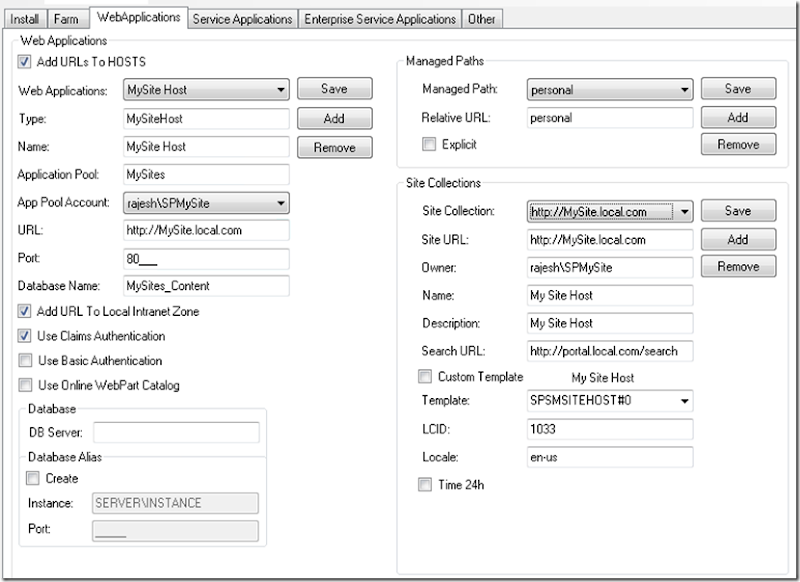Switch to the Install tab
800x582 pixels.
tap(26, 18)
